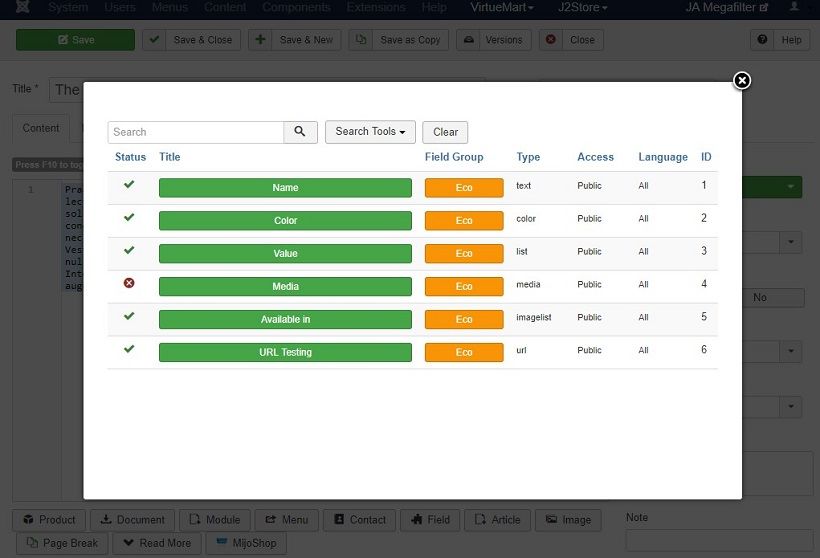The width and height of the screenshot is (820, 558).
Task: Open the Content menu
Action: click(225, 7)
